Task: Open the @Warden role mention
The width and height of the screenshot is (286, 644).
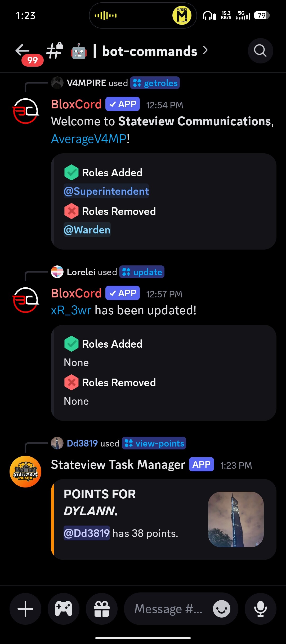Action: pos(87,230)
